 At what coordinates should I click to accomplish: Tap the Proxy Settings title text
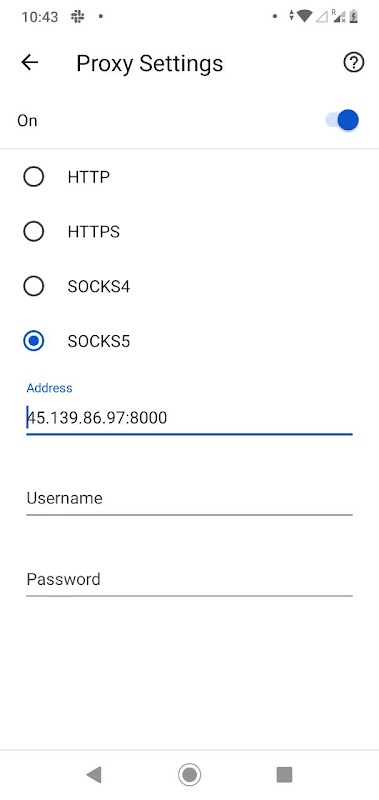tap(149, 64)
